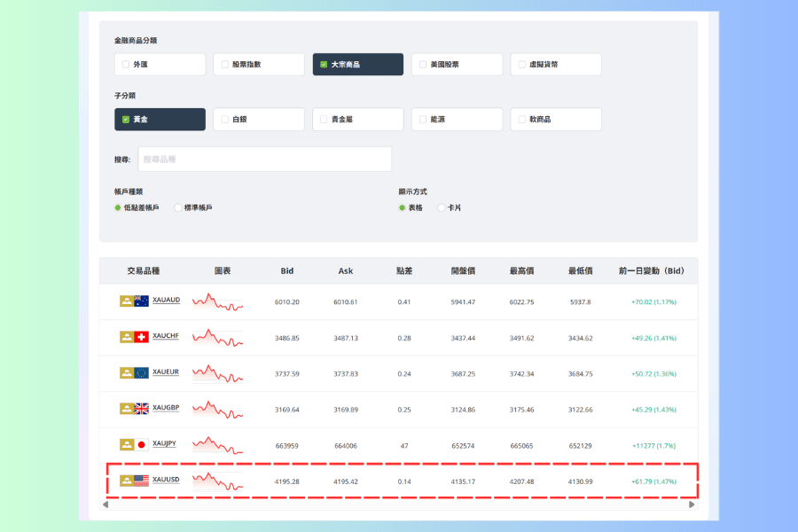Viewport: 798px width, 532px height.
Task: Check the 白銀 subcategory checkbox
Action: tap(225, 120)
